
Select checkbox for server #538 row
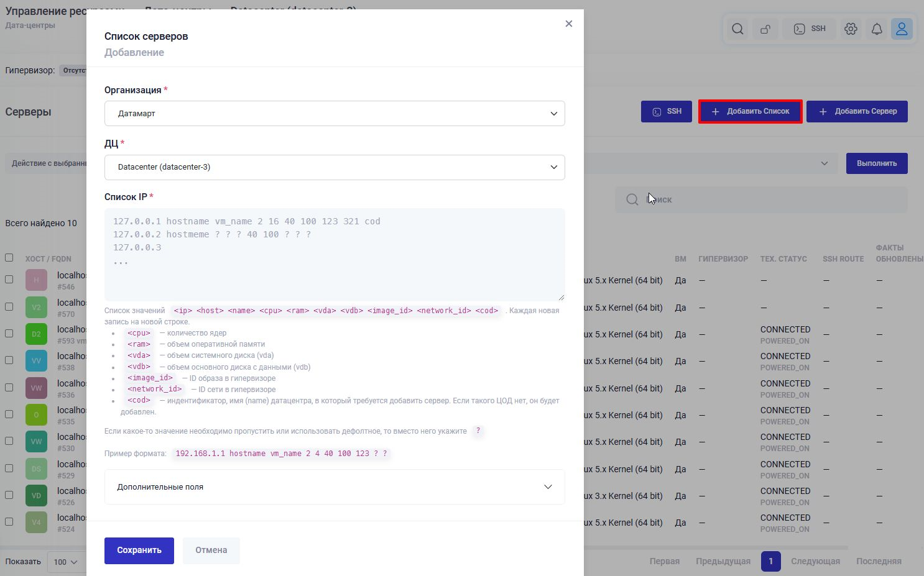tap(9, 360)
